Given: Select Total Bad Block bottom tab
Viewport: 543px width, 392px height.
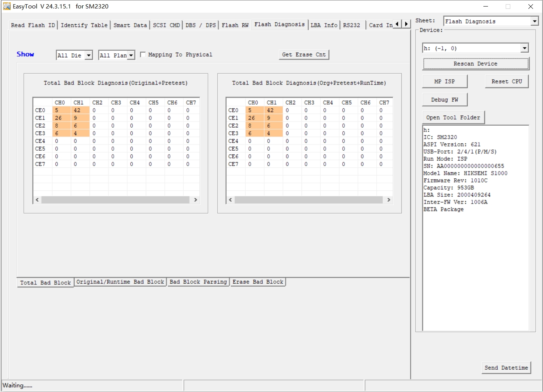Looking at the screenshot, I should 45,282.
